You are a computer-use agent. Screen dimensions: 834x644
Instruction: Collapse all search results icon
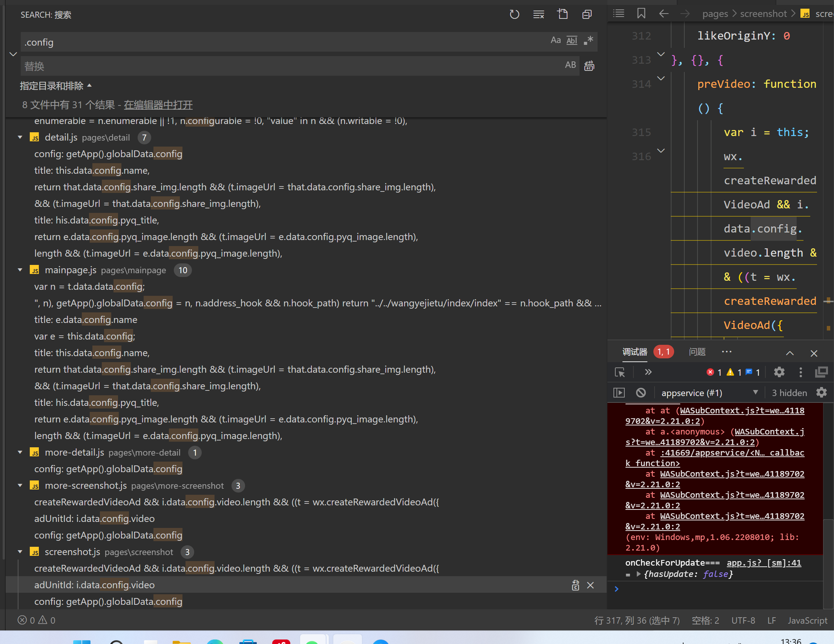click(x=587, y=14)
